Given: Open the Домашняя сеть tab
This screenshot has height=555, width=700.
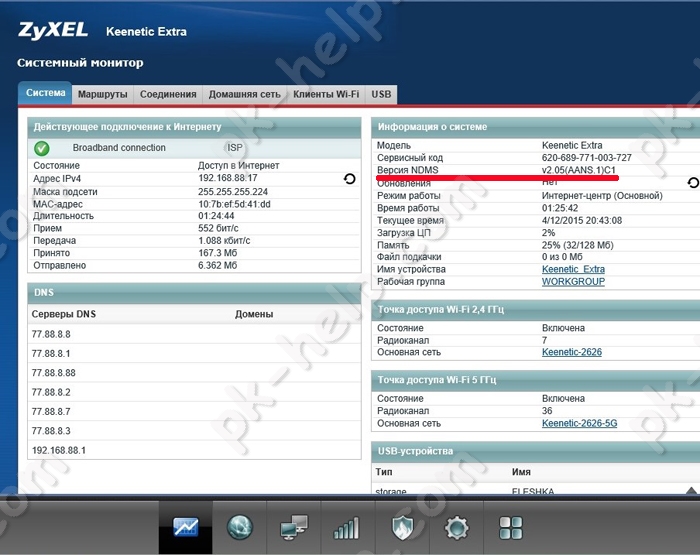Looking at the screenshot, I should tap(245, 94).
